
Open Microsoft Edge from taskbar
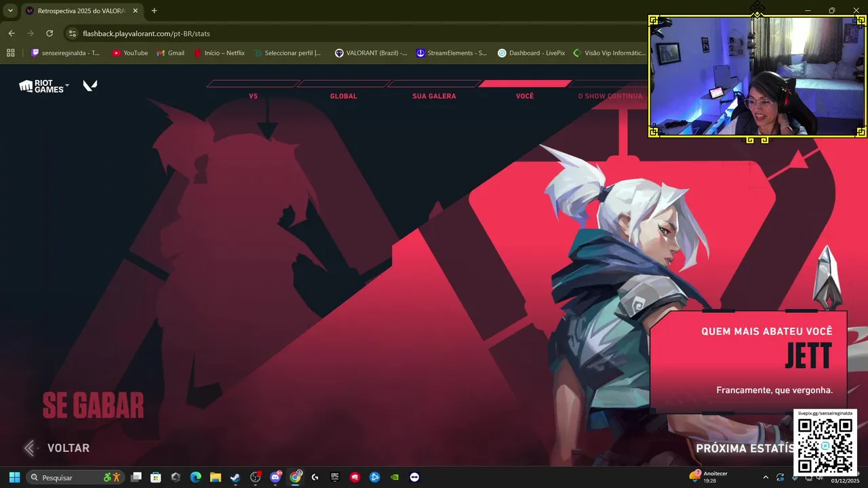(196, 477)
